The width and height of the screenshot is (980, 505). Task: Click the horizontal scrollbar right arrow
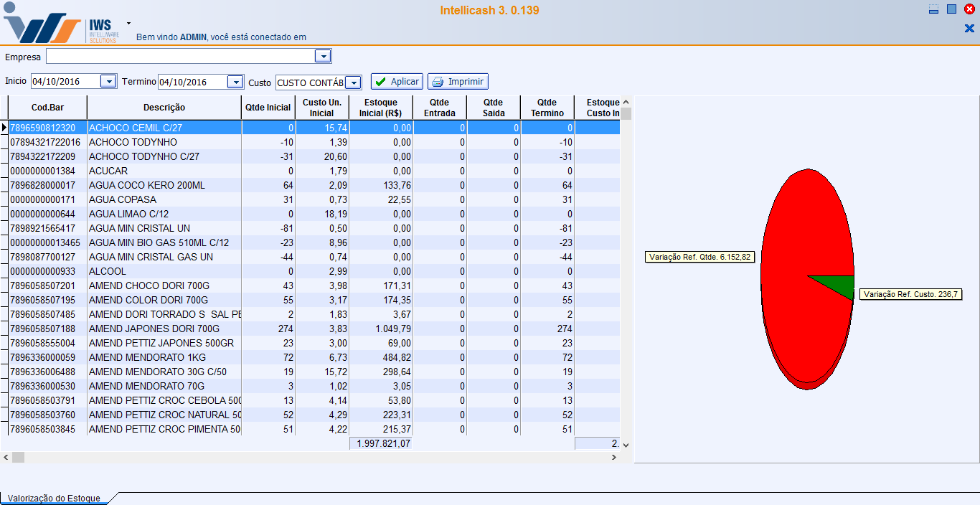(614, 457)
